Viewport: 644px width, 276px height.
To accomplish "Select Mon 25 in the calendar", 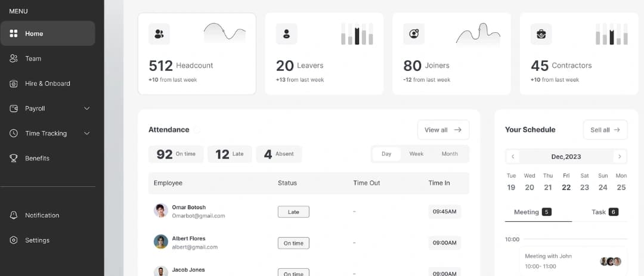I will pyautogui.click(x=621, y=182).
